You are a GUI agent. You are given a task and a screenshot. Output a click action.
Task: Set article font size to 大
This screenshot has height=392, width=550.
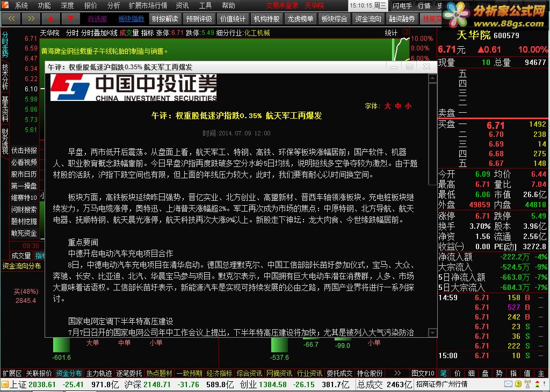(388, 106)
